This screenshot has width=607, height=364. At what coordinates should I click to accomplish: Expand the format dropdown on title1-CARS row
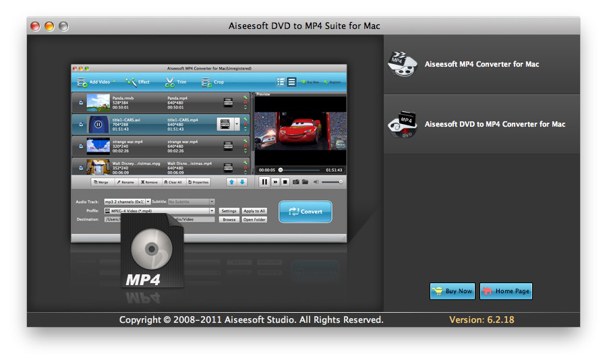[x=237, y=124]
